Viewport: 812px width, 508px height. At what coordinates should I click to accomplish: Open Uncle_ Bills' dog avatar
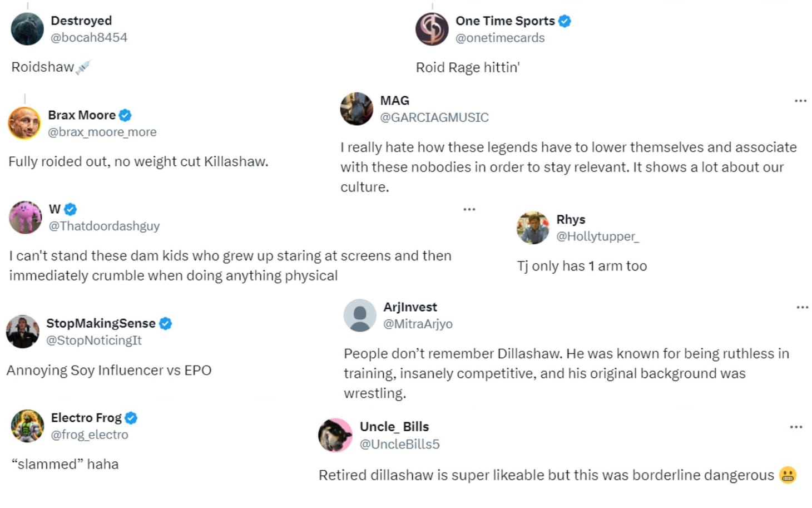pyautogui.click(x=335, y=435)
